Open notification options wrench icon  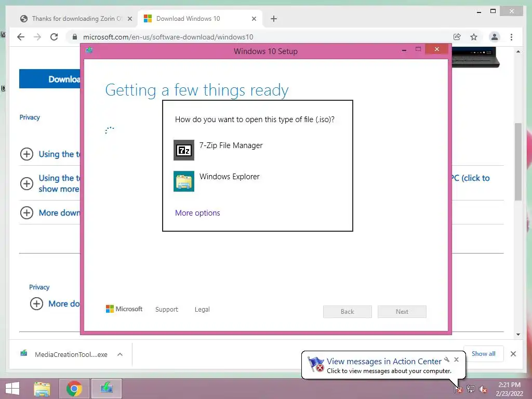[447, 360]
